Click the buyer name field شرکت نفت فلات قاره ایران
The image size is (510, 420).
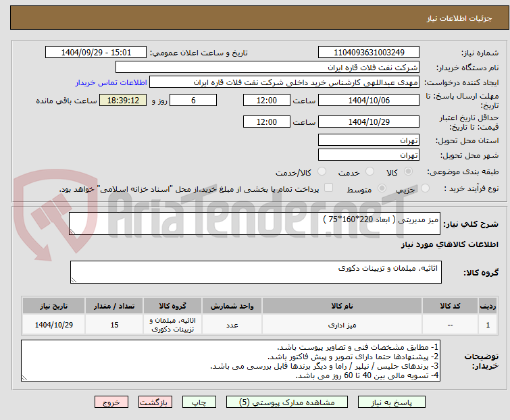[x=267, y=68]
